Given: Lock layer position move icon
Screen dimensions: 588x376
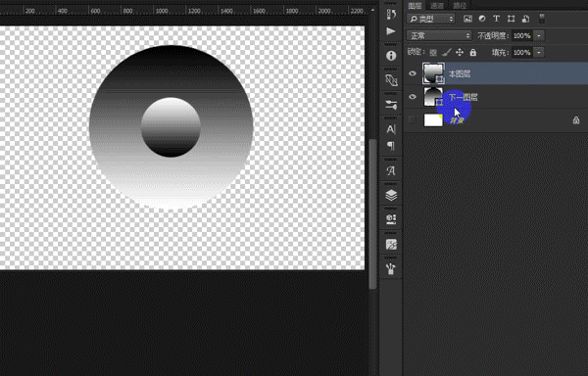Looking at the screenshot, I should tap(460, 53).
